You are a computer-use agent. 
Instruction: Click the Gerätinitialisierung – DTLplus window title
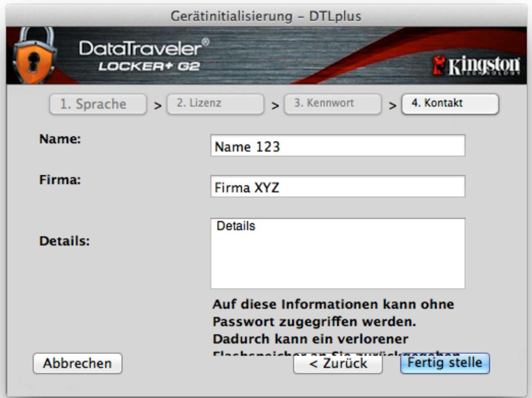pos(266,16)
